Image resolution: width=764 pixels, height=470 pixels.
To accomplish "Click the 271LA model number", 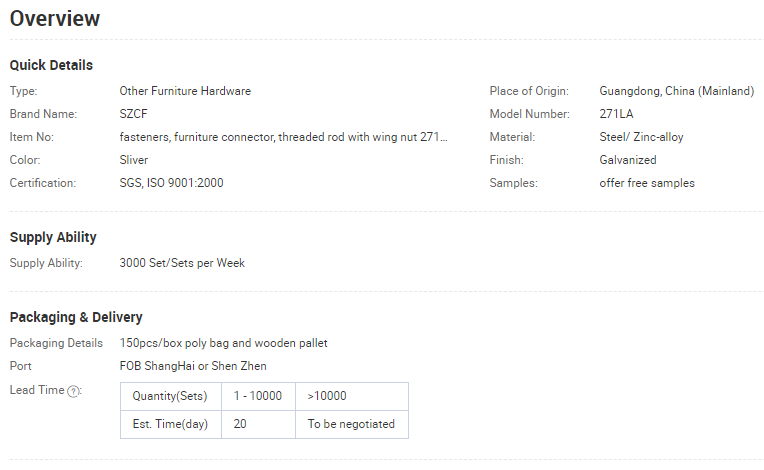I will [616, 114].
